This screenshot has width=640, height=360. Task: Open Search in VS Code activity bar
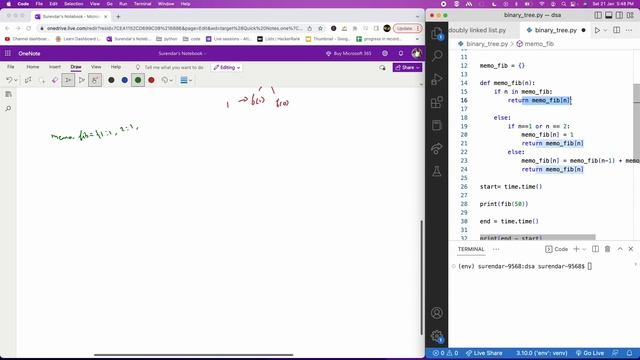437,56
